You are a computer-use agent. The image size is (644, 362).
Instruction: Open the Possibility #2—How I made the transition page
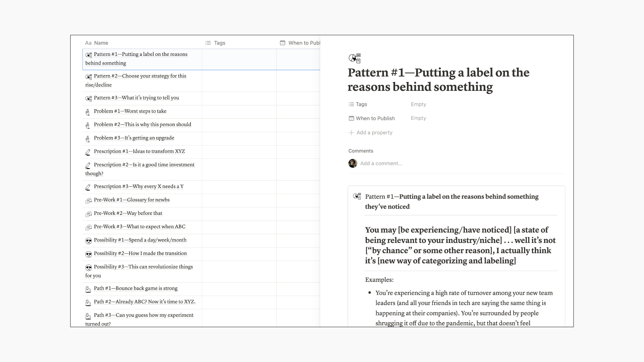(x=140, y=253)
